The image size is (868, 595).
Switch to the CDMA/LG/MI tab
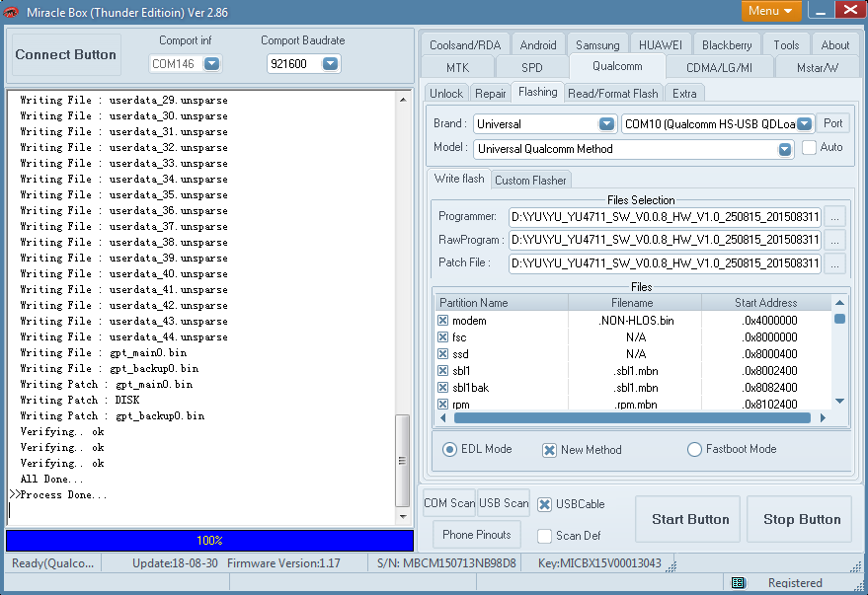pyautogui.click(x=719, y=67)
